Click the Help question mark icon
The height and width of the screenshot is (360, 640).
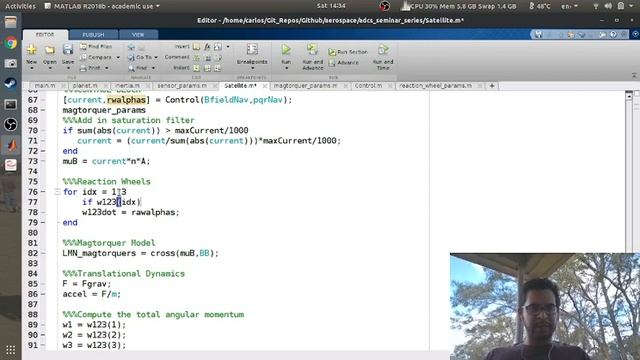click(x=613, y=35)
